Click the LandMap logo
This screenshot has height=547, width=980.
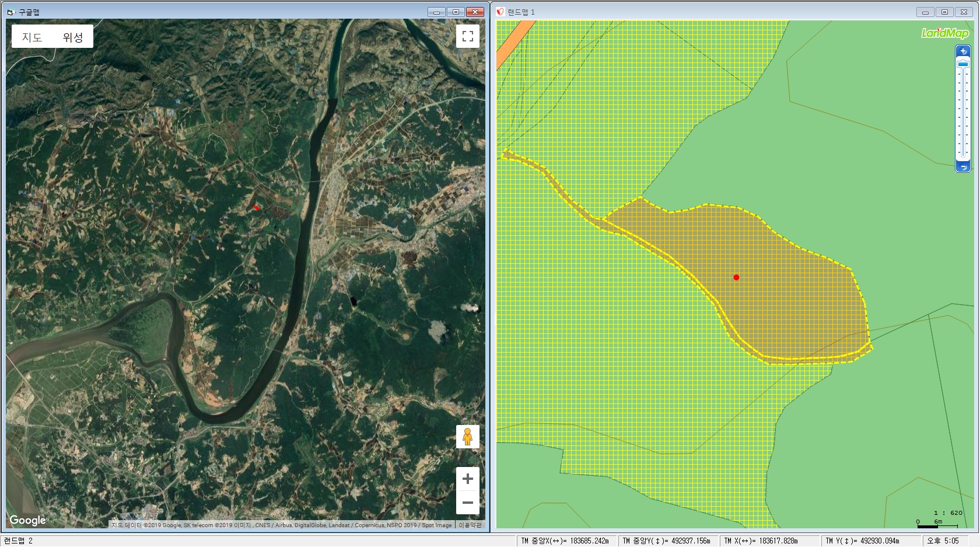click(945, 33)
